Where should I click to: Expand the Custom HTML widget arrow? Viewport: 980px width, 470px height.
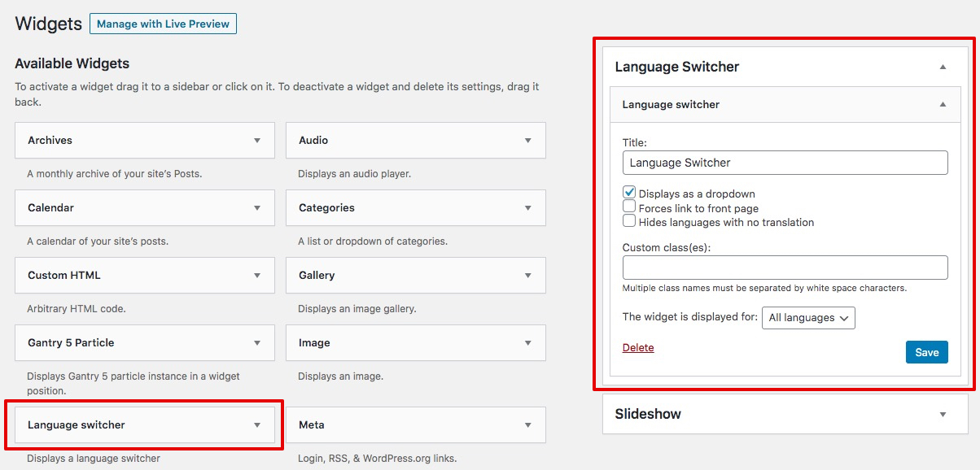(257, 276)
